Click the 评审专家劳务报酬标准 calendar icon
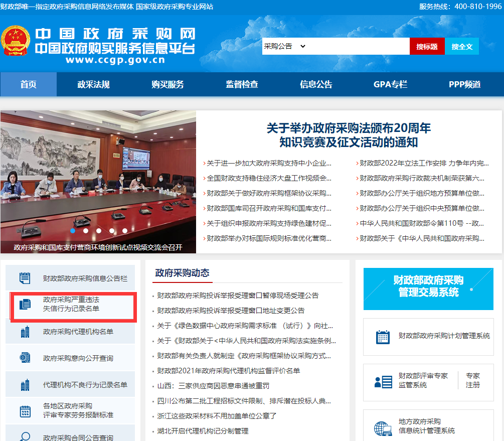504x441 pixels. coord(25,411)
